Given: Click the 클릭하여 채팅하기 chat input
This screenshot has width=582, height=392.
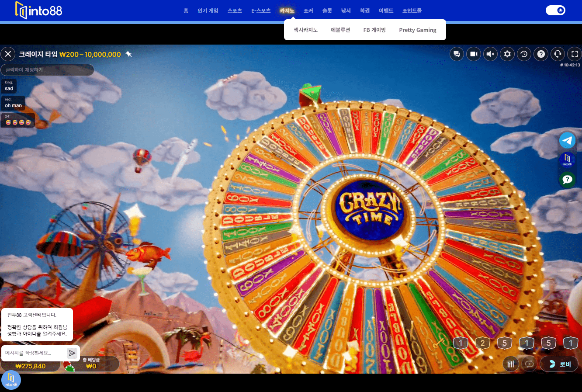Looking at the screenshot, I should point(47,70).
